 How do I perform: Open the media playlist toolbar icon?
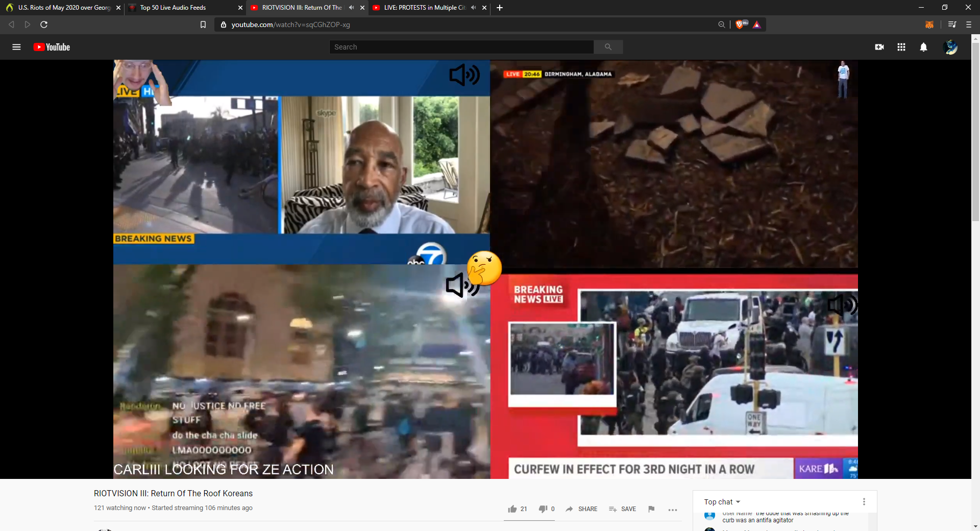pos(952,25)
